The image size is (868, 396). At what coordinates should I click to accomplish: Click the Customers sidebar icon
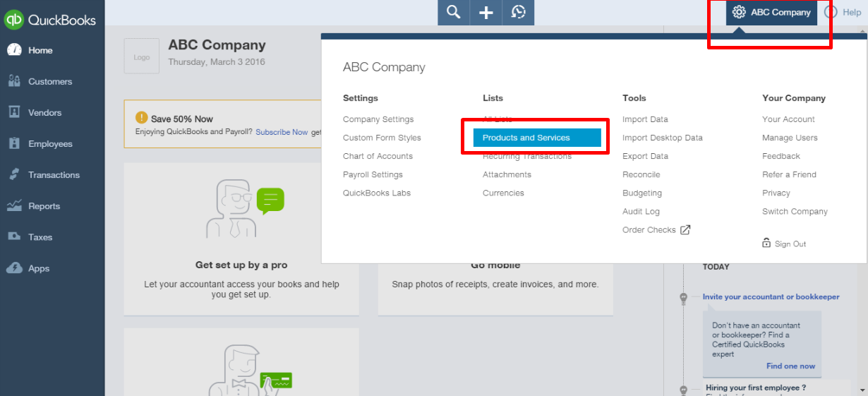[x=14, y=81]
